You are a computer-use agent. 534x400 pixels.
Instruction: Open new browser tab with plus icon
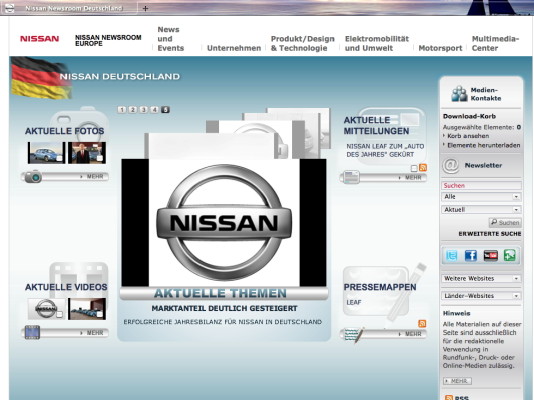pos(145,9)
